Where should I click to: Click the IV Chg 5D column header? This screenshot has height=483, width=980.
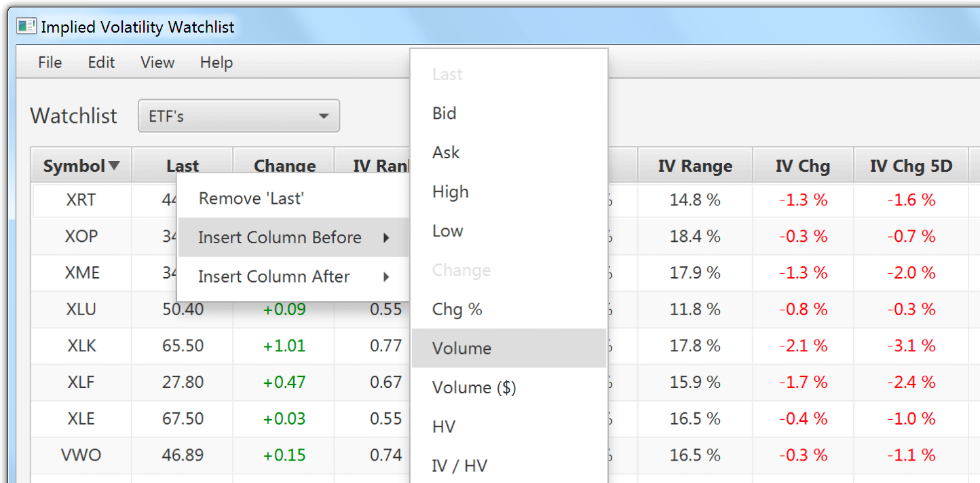911,164
